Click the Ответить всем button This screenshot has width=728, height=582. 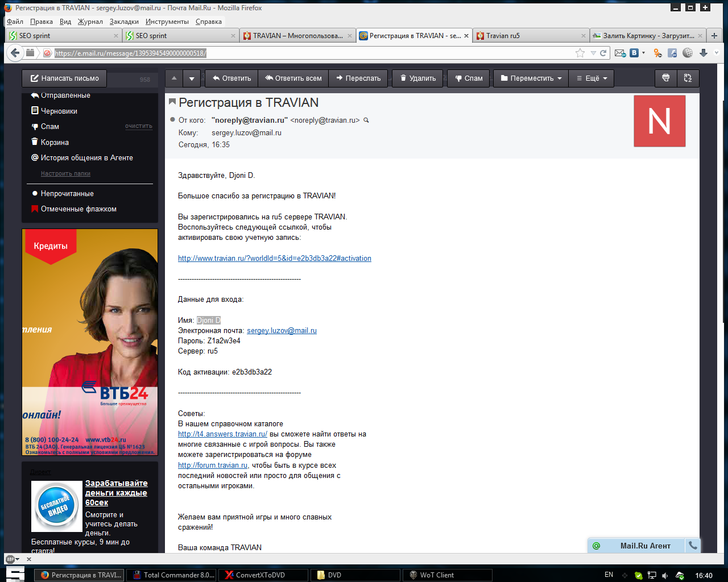[293, 78]
